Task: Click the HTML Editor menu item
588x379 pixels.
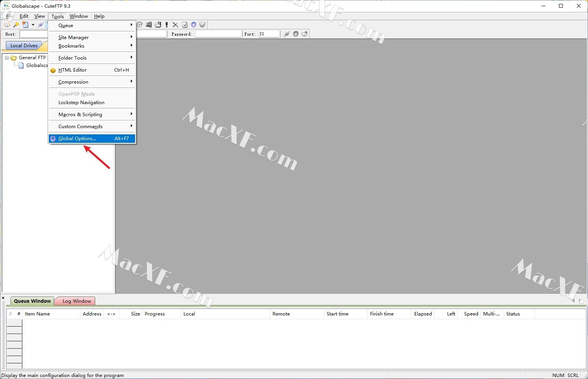Action: click(x=92, y=70)
